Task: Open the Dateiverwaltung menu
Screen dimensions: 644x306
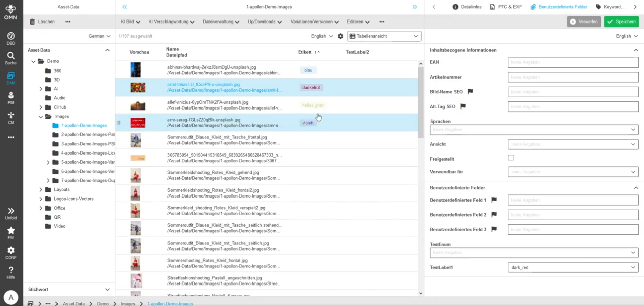Action: tap(221, 22)
